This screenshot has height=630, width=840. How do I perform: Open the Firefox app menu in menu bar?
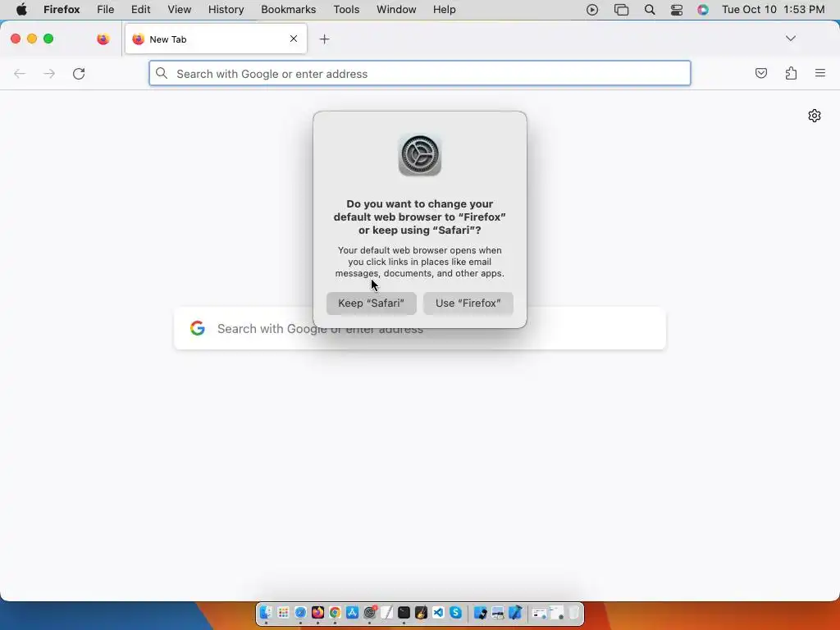pyautogui.click(x=62, y=10)
